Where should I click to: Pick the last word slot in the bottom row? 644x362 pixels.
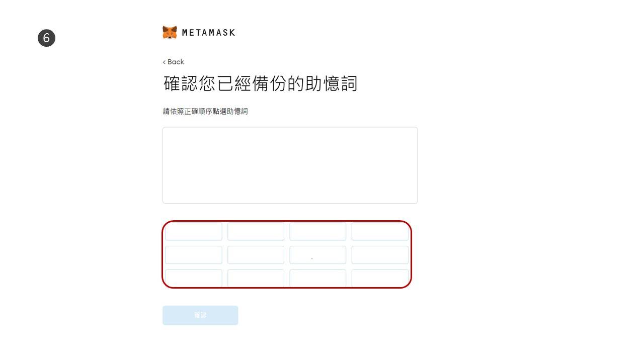tap(380, 278)
